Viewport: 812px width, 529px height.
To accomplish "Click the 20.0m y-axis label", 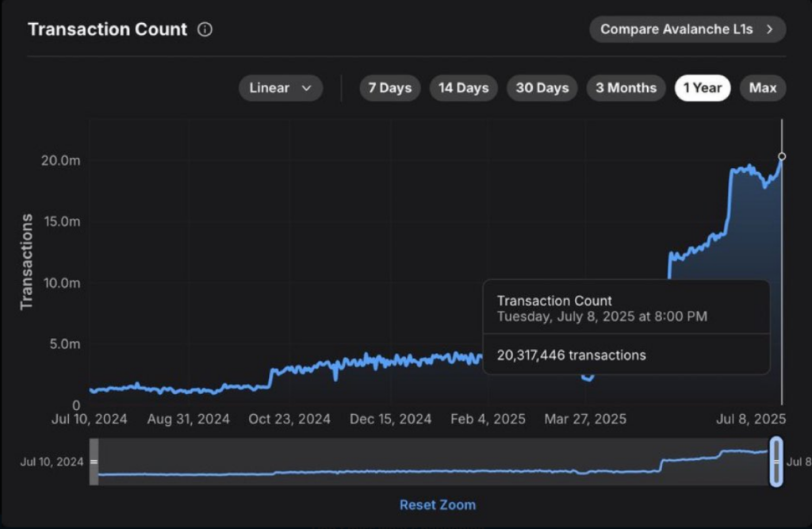I will (61, 160).
